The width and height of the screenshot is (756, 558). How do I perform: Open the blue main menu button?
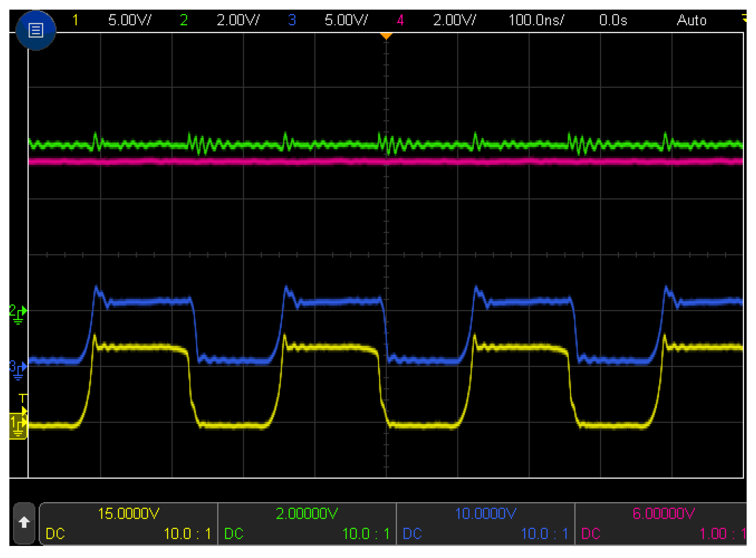[35, 30]
